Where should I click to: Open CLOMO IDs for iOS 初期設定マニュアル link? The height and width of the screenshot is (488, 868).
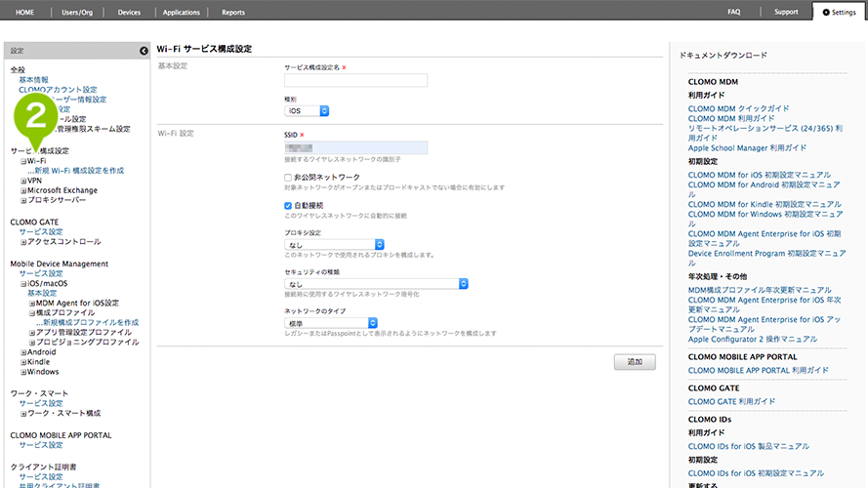click(x=756, y=473)
